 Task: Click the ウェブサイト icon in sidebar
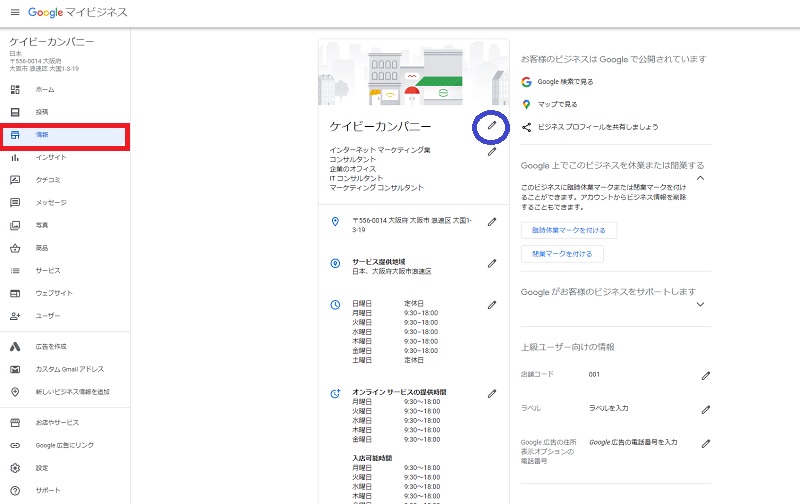pos(15,293)
